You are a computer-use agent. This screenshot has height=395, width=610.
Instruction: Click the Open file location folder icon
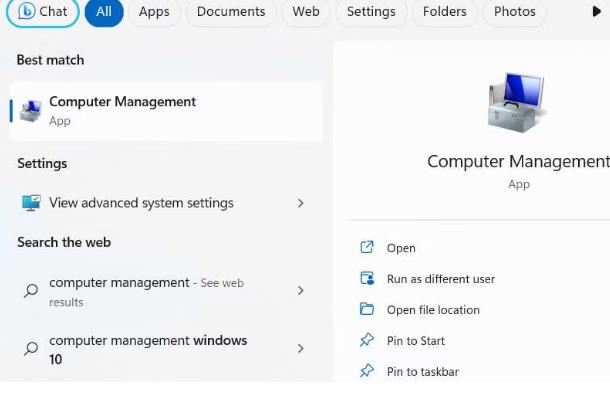coord(366,309)
